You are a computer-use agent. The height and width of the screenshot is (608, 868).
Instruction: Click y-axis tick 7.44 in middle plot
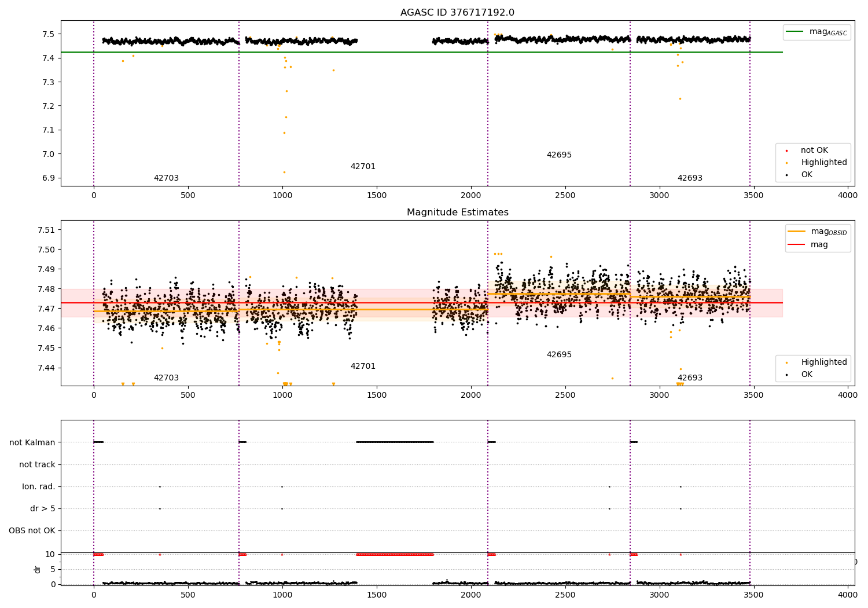point(47,368)
